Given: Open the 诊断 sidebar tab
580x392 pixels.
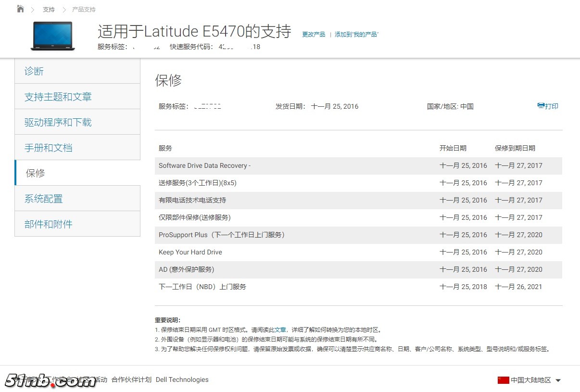Looking at the screenshot, I should [x=34, y=71].
